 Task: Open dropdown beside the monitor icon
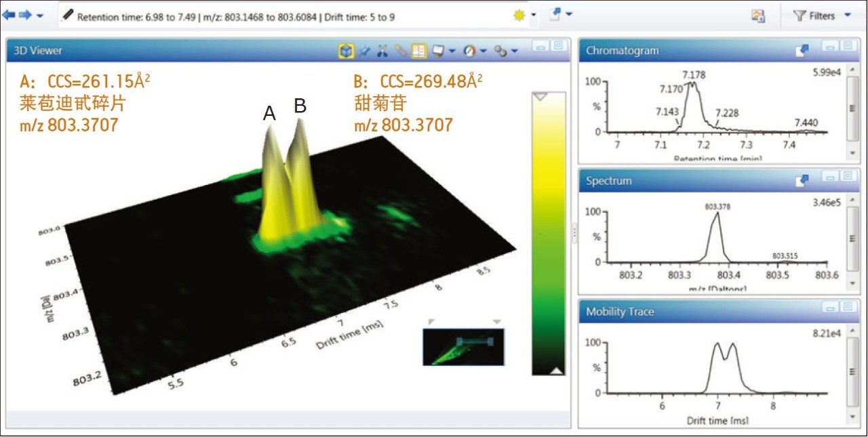[451, 51]
